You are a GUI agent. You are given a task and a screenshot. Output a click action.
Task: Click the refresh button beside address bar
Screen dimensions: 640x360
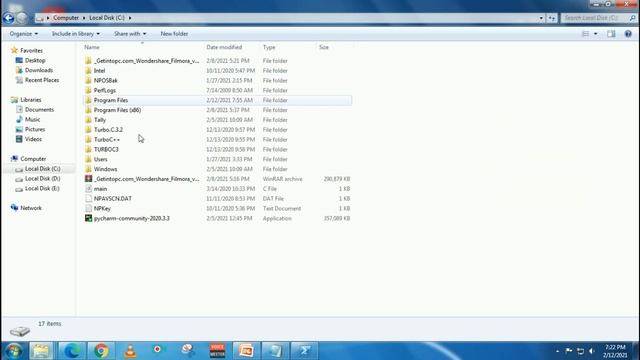[552, 18]
